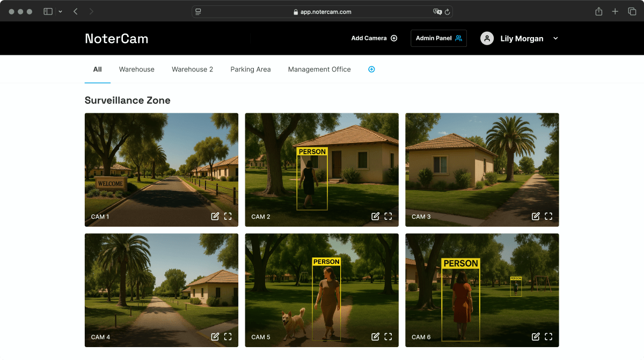Click the Add Camera plus icon
The width and height of the screenshot is (644, 360).
394,38
